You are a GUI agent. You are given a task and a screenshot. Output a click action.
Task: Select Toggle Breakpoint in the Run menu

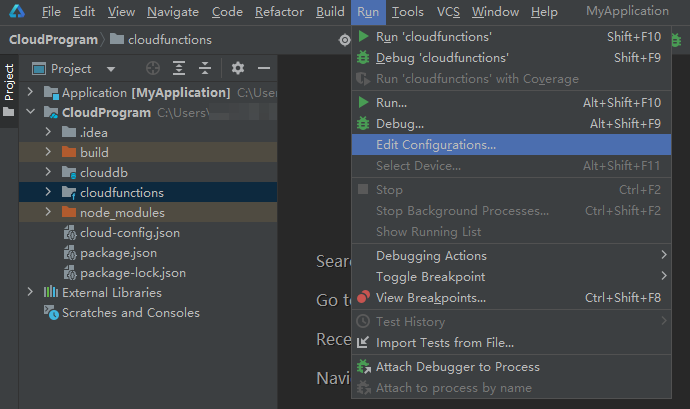430,277
